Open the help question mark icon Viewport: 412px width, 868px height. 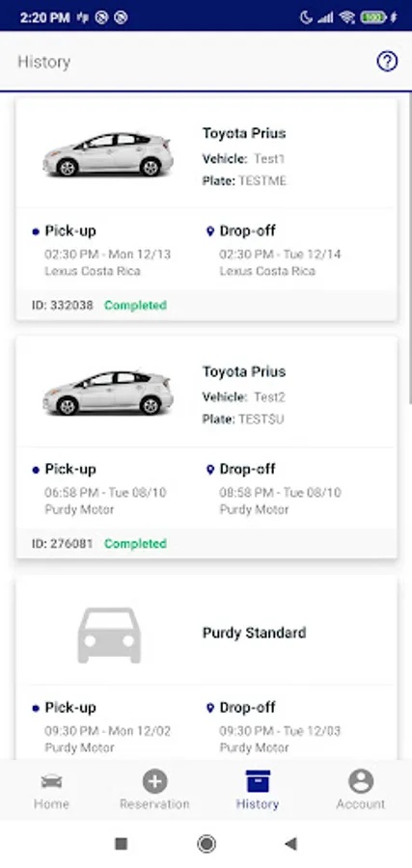point(387,62)
